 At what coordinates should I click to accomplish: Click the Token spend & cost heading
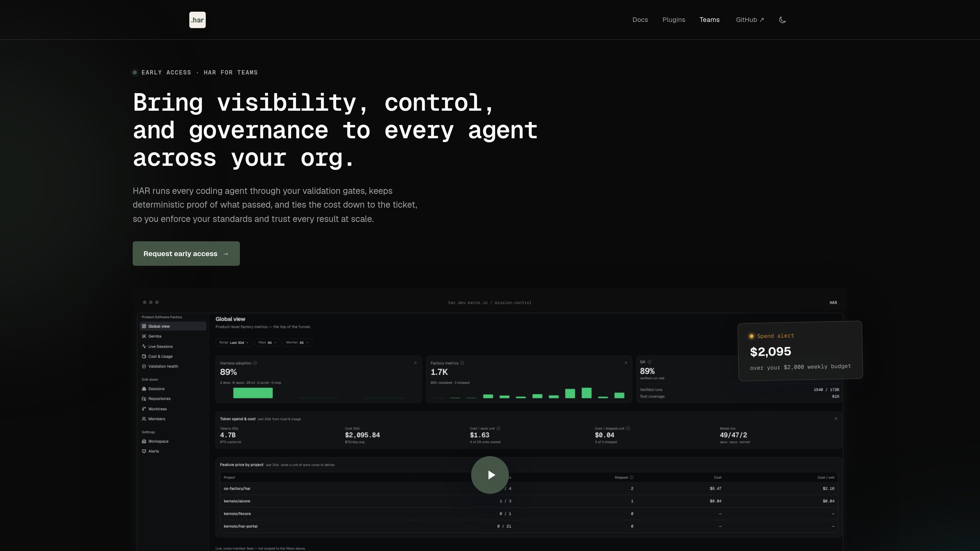pos(238,419)
